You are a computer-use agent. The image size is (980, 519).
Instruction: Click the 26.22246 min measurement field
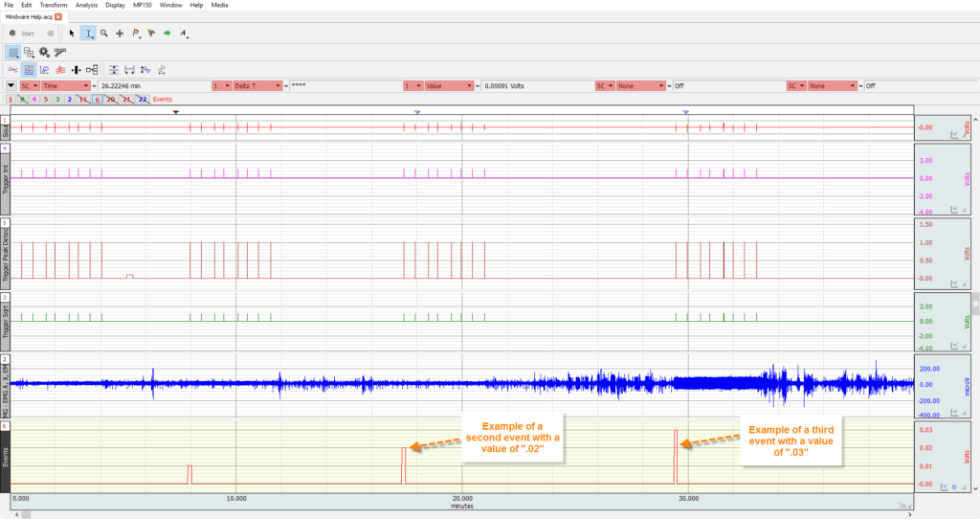(154, 85)
